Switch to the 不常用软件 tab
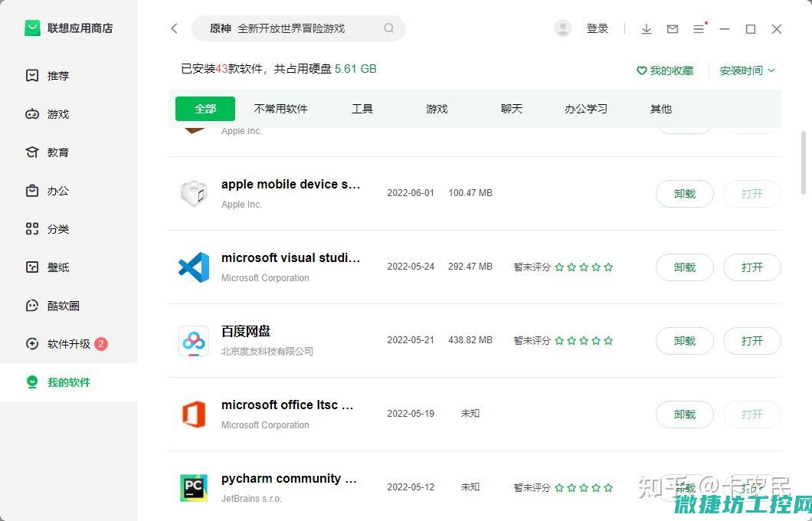 tap(280, 109)
